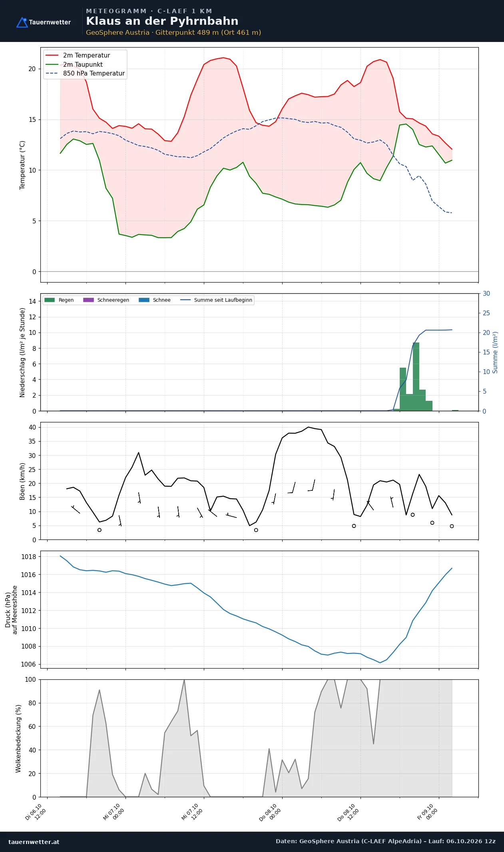The width and height of the screenshot is (504, 852).
Task: Click the 'Druck (hPa) auf Meereshöhe' axis label
Action: click(11, 610)
